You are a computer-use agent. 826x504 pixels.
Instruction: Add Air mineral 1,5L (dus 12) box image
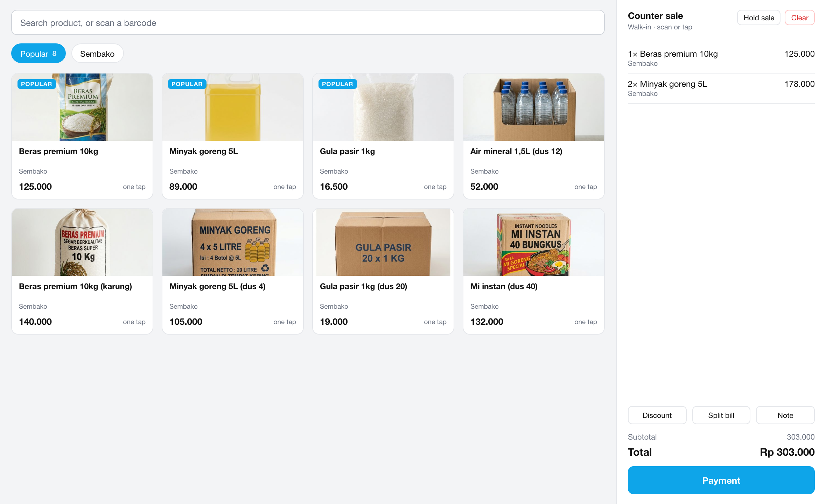534,107
